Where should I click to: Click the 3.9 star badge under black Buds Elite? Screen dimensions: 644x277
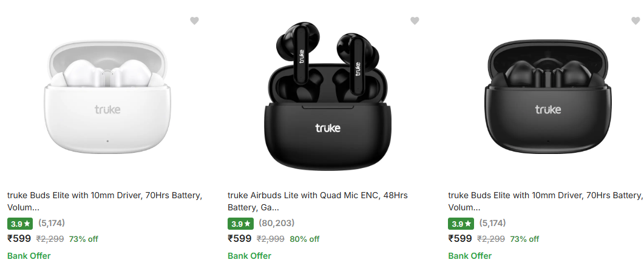[461, 224]
